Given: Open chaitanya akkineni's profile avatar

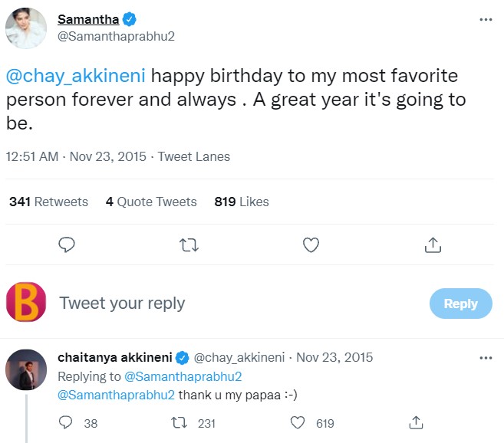Looking at the screenshot, I should 26,371.
